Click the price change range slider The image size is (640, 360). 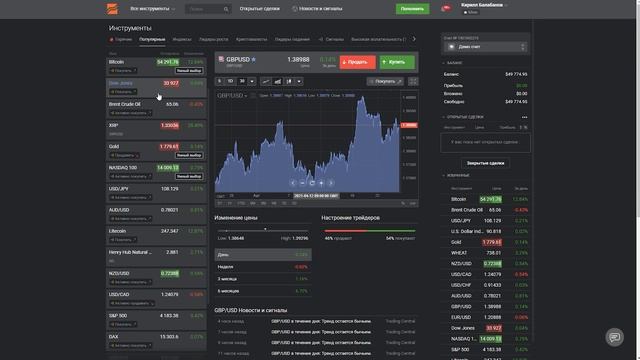click(263, 230)
